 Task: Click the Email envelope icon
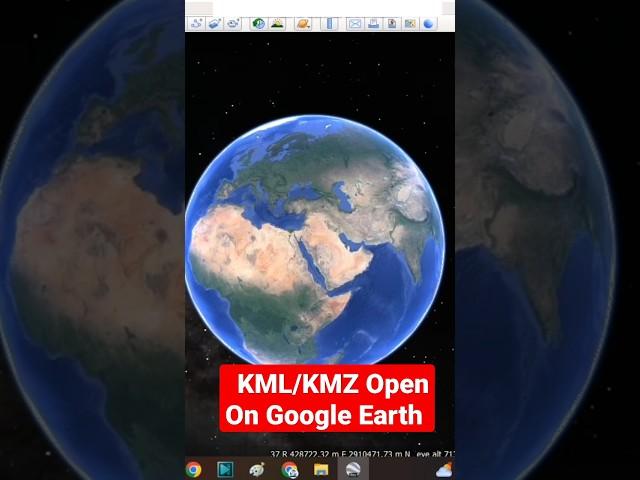(355, 24)
